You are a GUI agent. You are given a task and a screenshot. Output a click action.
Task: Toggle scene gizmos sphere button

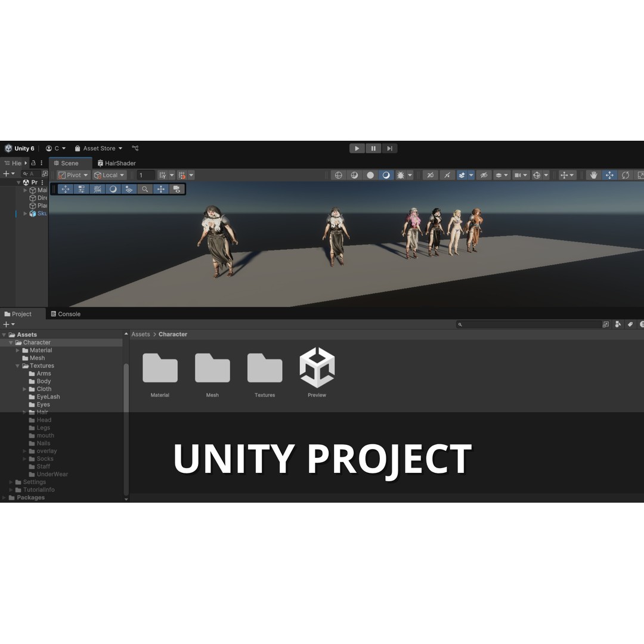[x=537, y=175]
